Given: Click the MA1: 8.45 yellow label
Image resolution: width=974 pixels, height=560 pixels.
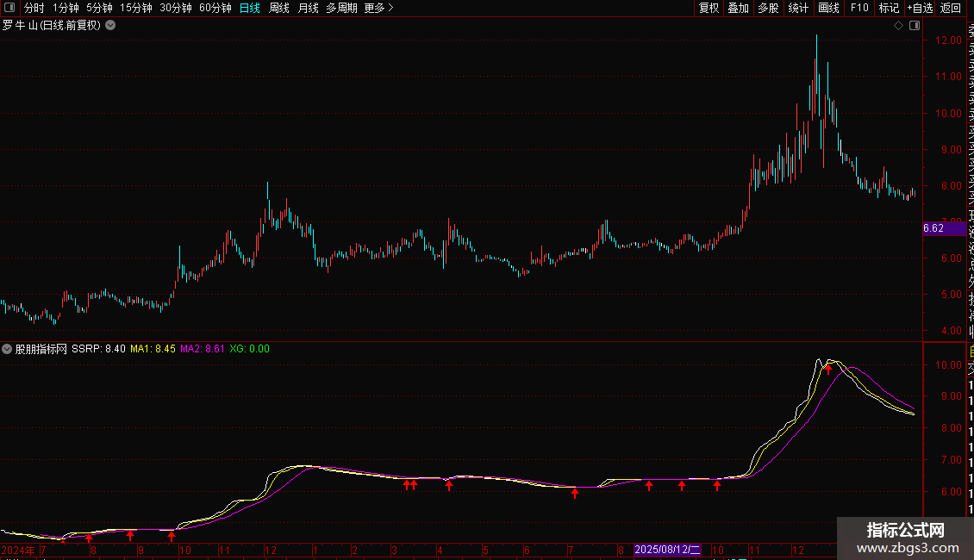Looking at the screenshot, I should tap(153, 349).
